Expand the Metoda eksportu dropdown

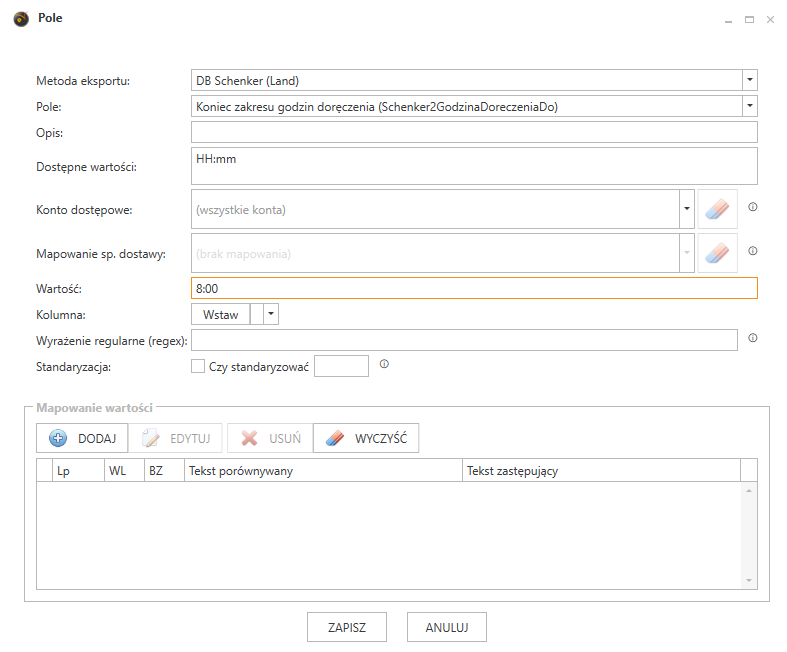[x=749, y=80]
